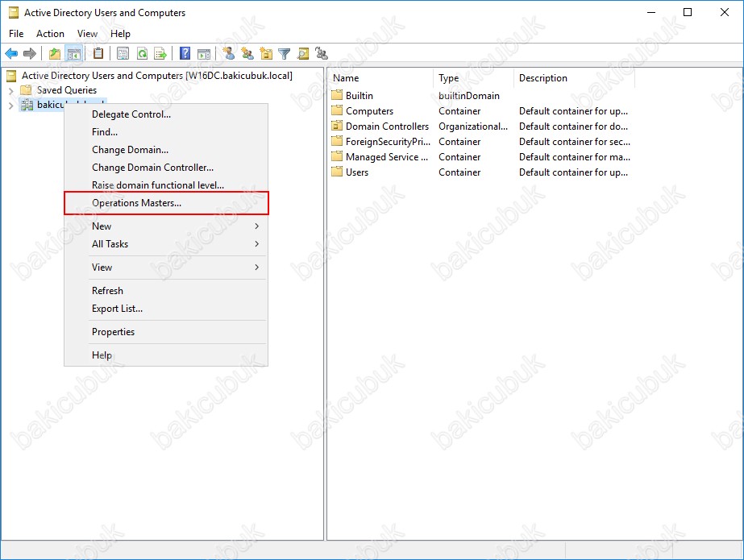Click the Users container folder icon
Viewport: 744px width, 560px height.
(x=337, y=172)
